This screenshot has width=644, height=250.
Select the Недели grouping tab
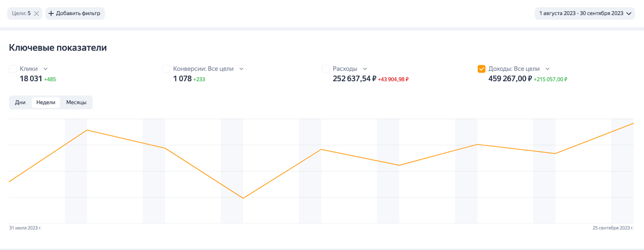[46, 102]
